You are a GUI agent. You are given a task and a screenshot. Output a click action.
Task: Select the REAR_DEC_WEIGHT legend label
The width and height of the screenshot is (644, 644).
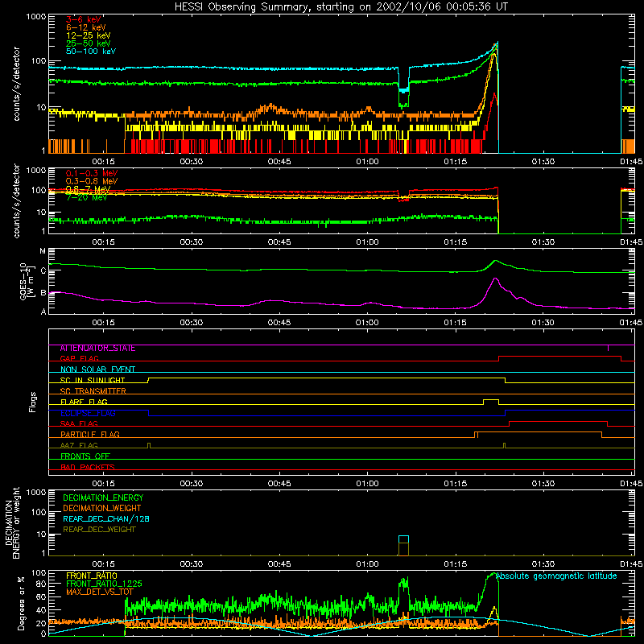tap(99, 530)
